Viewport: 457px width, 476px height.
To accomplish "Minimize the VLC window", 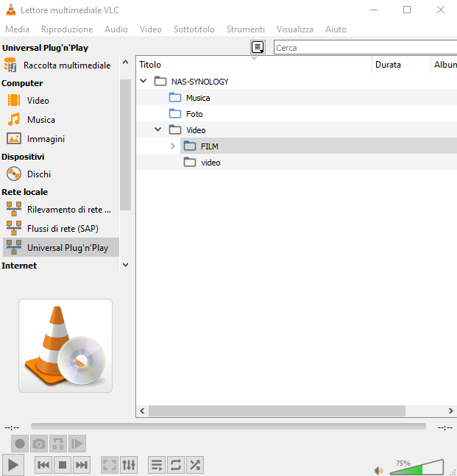I will click(374, 10).
